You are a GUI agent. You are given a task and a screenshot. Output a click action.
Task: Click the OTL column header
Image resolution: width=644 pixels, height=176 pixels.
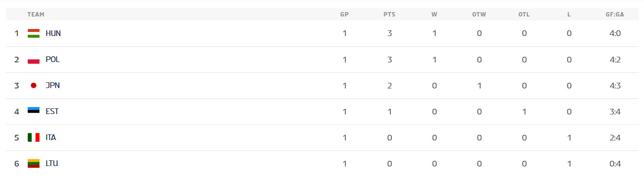pyautogui.click(x=524, y=14)
